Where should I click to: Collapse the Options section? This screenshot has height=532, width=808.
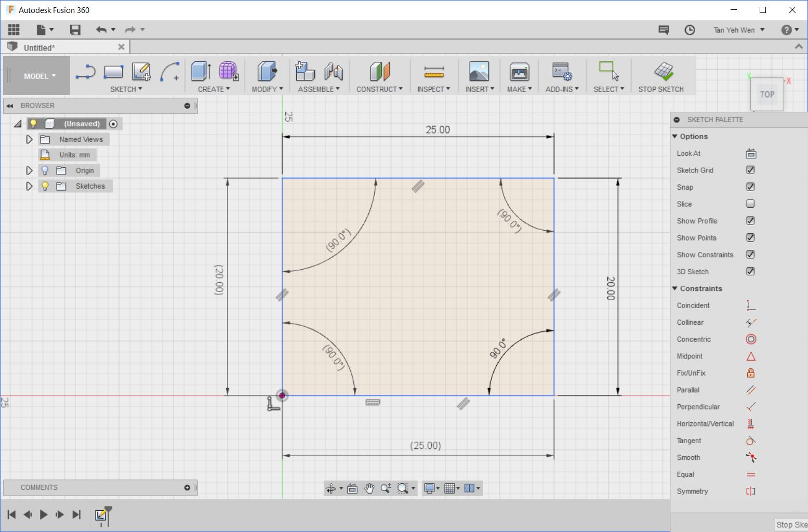[675, 136]
